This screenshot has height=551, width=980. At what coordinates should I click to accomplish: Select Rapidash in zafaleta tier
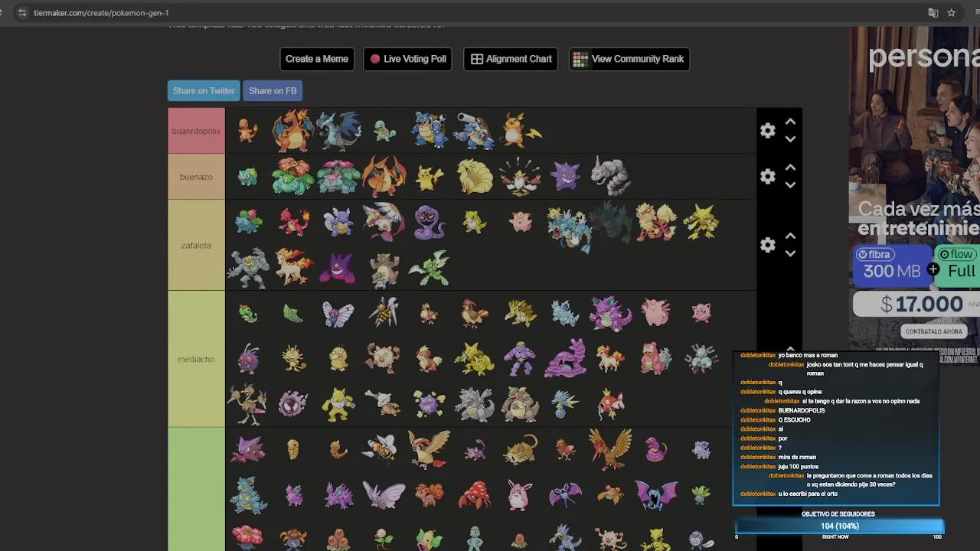click(294, 268)
